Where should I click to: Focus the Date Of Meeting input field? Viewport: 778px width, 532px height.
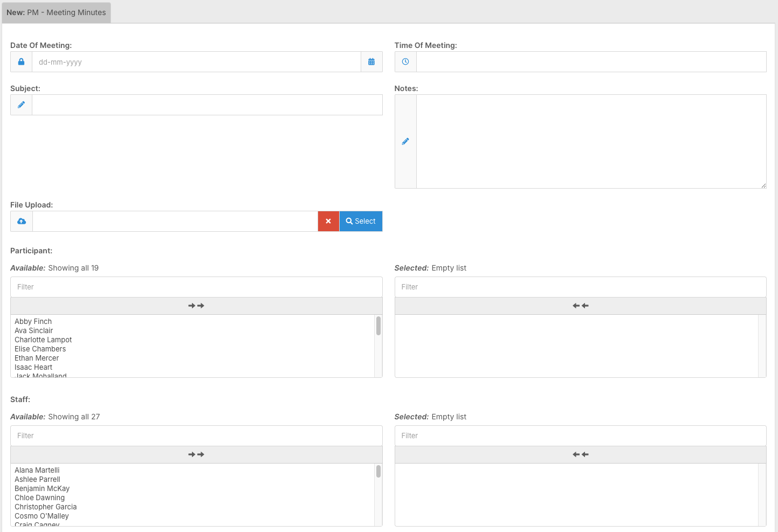pos(196,62)
